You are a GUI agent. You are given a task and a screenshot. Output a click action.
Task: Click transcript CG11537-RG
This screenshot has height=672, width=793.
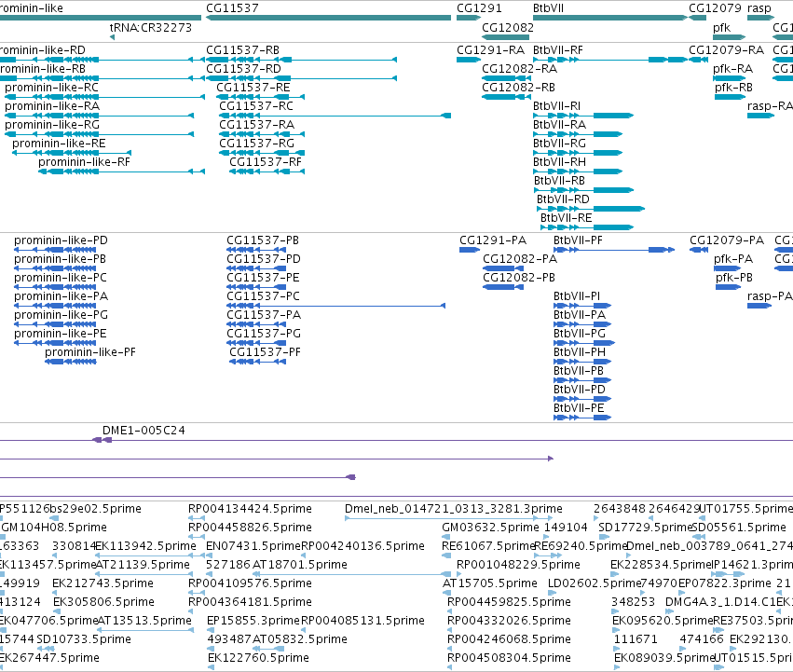(x=256, y=144)
